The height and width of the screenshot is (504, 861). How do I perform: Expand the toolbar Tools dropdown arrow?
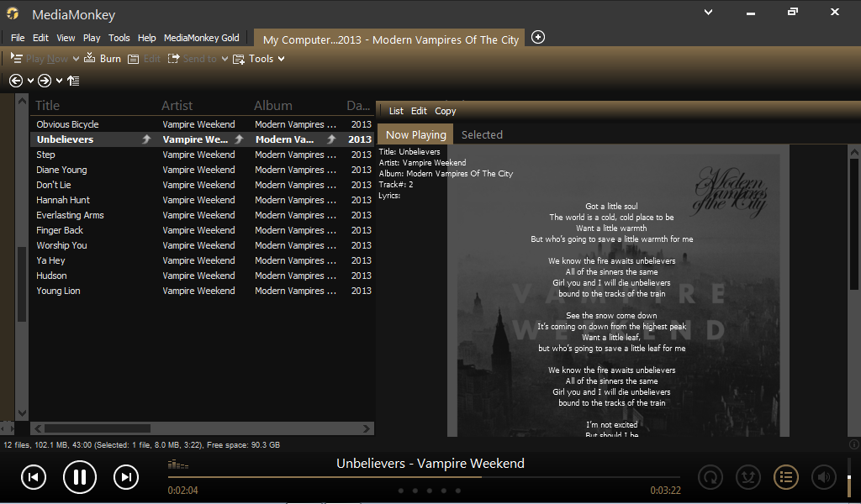pos(281,59)
